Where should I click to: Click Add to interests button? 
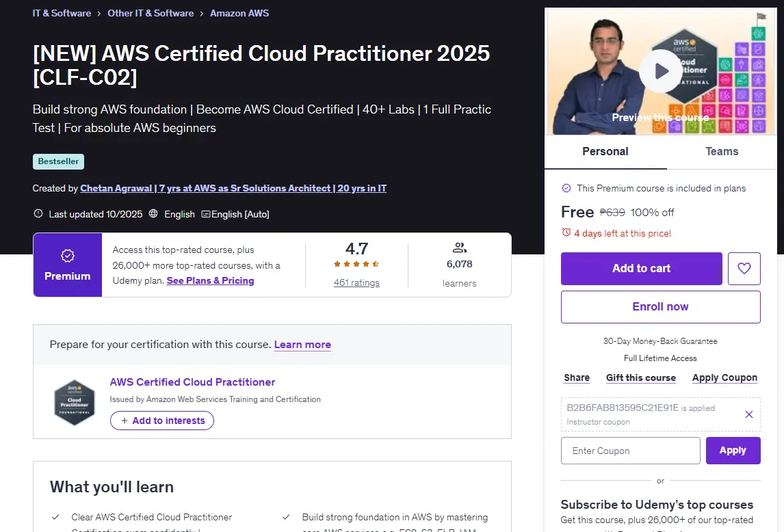(x=162, y=421)
